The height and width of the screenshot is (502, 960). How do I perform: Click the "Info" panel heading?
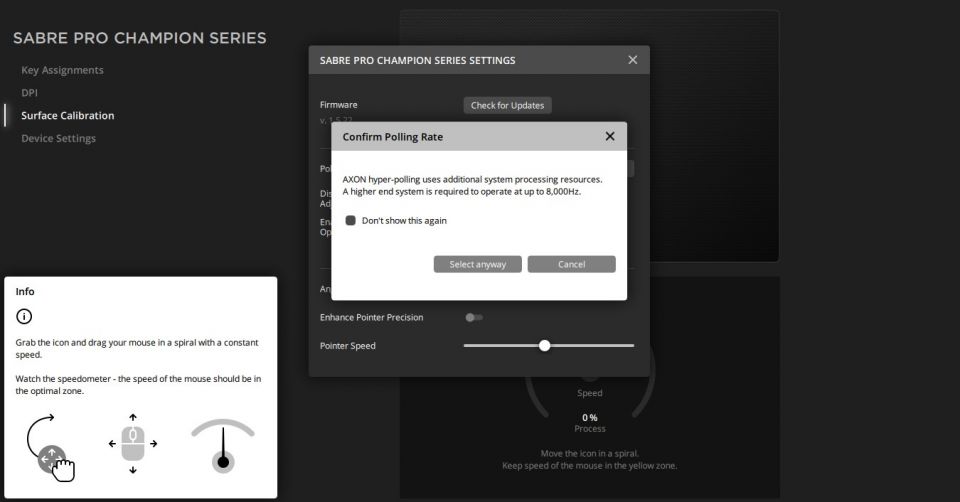click(25, 291)
